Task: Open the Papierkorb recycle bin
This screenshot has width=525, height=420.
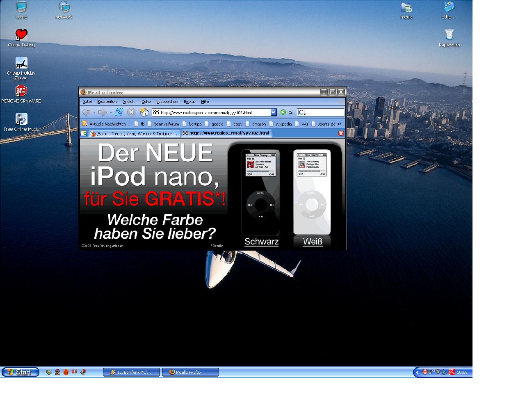Action: tap(449, 38)
